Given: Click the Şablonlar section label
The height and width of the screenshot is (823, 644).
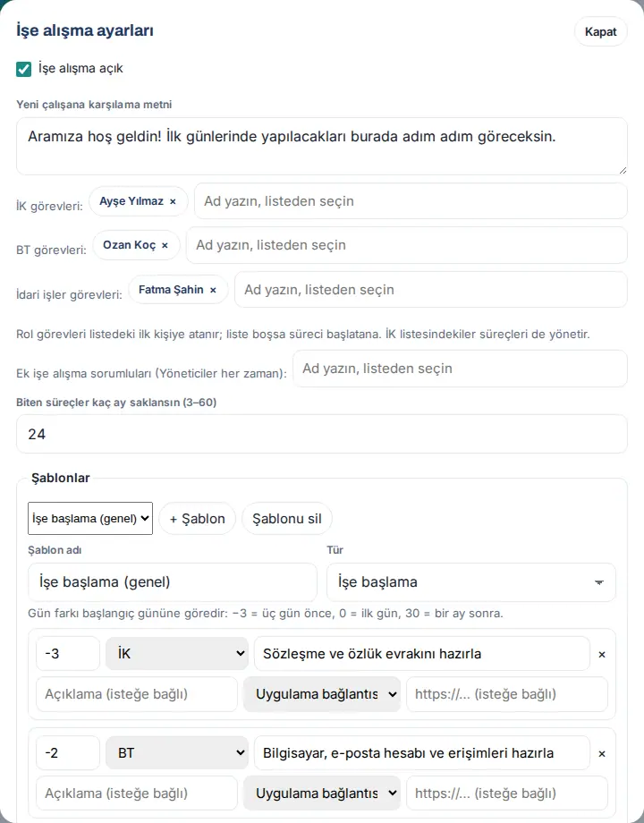Looking at the screenshot, I should pos(60,478).
